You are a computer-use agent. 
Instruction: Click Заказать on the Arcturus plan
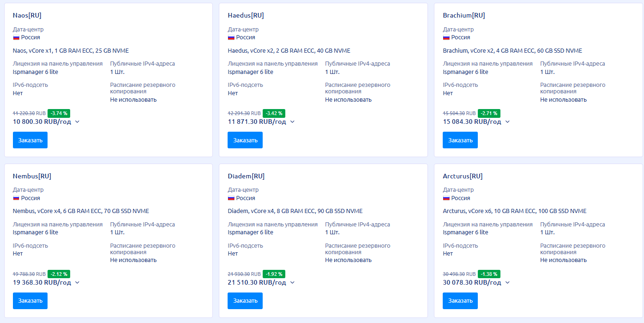pyautogui.click(x=460, y=300)
